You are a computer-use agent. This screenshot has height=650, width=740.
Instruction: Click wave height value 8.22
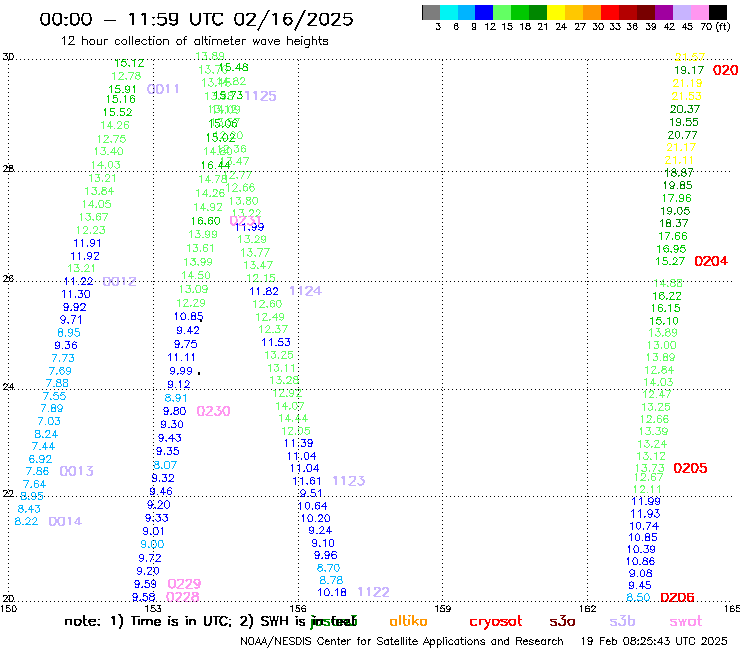26,521
